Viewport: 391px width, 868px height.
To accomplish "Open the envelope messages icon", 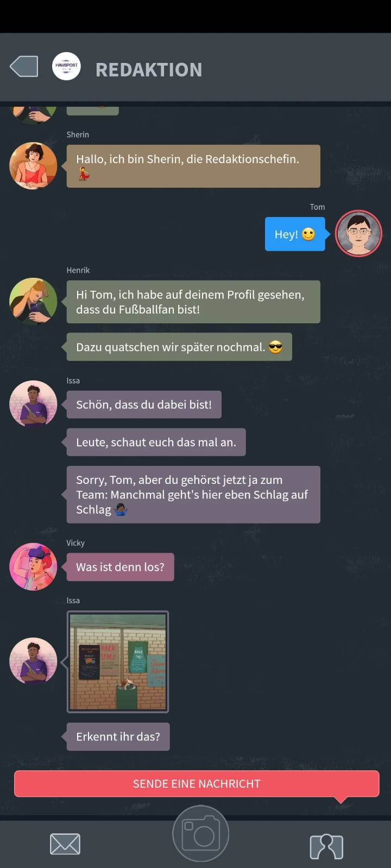I will 65,844.
